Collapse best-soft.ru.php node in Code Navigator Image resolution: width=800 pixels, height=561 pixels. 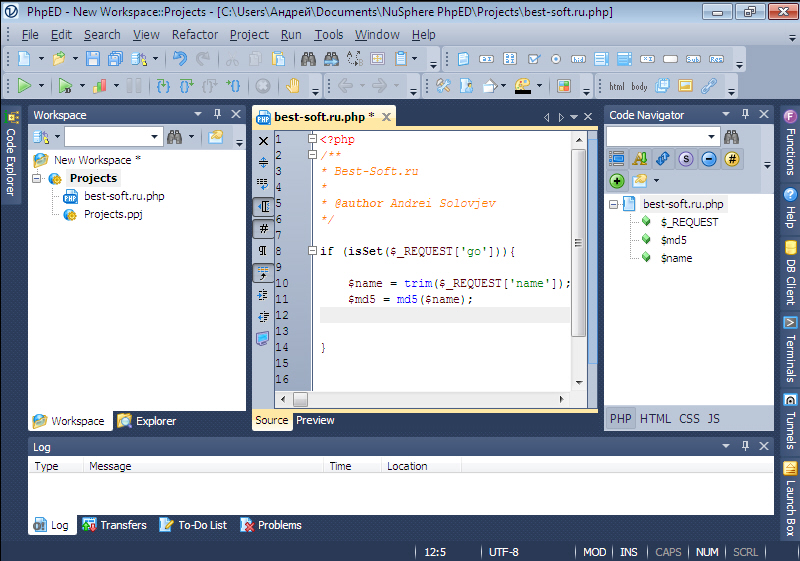614,204
